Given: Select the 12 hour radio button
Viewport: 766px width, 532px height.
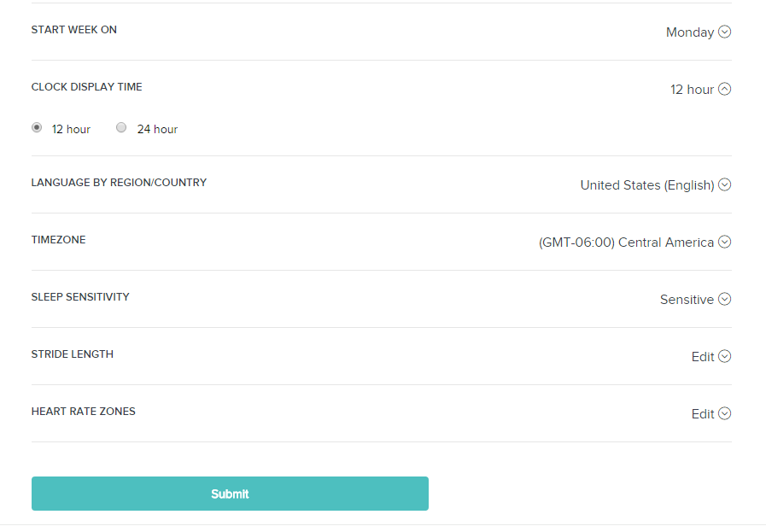Looking at the screenshot, I should click(x=37, y=127).
